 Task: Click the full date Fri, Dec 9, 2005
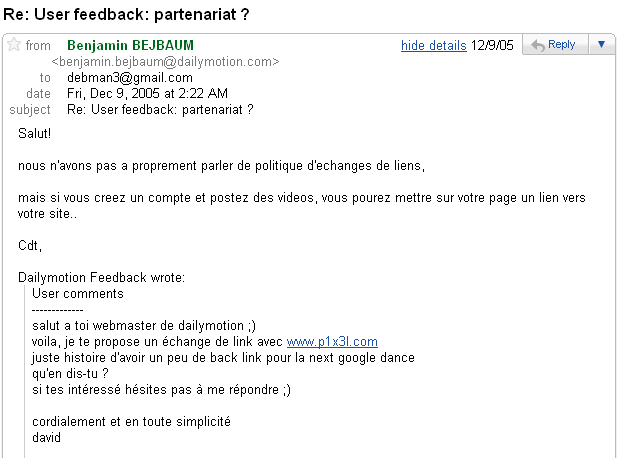[x=140, y=93]
